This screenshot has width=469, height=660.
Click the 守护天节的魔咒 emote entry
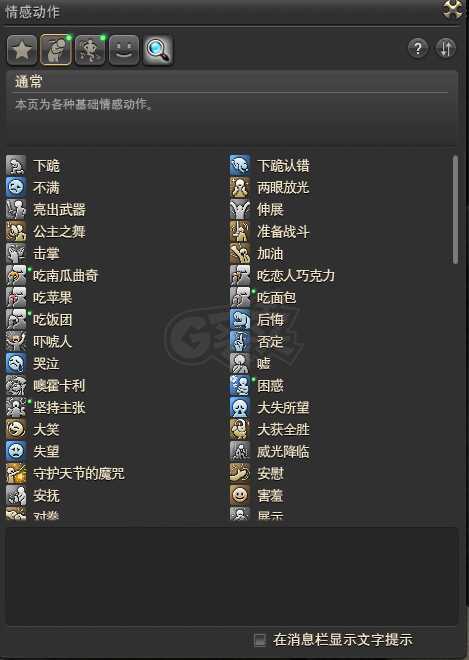[66, 473]
